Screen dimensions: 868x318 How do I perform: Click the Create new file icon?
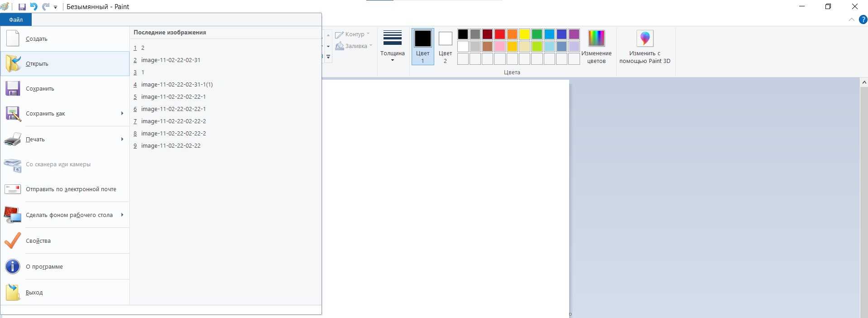13,39
